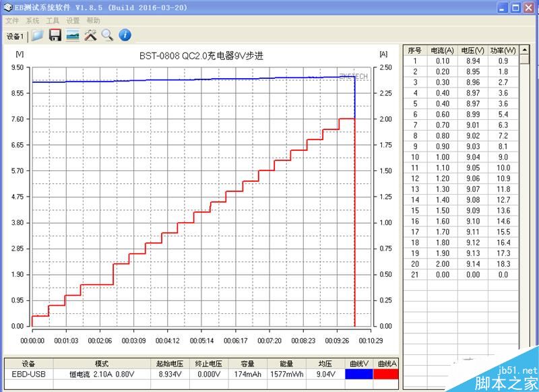Open the 文件 menu
This screenshot has height=392, width=539.
click(12, 21)
